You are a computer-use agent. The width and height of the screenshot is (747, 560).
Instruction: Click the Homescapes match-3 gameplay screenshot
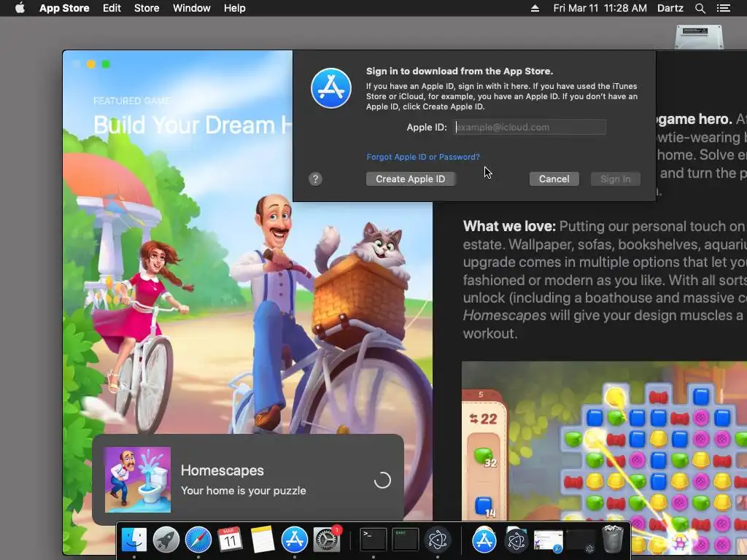pos(604,459)
